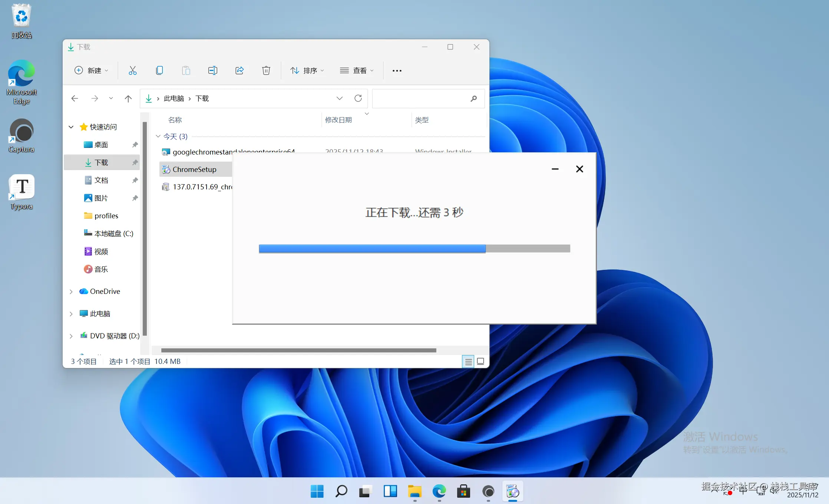Switch to the large thumbnails view toggle

(x=480, y=361)
